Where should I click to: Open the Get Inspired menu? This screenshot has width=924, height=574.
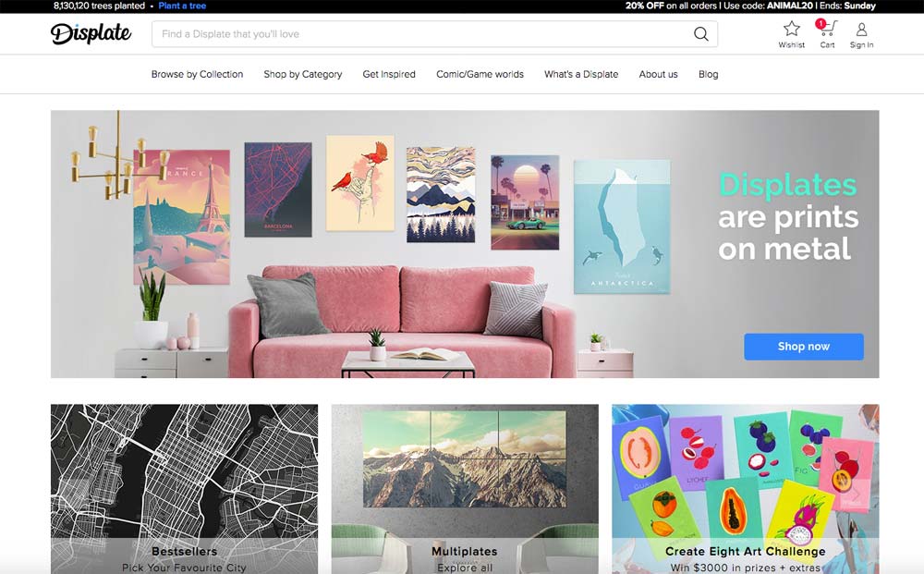coord(389,74)
